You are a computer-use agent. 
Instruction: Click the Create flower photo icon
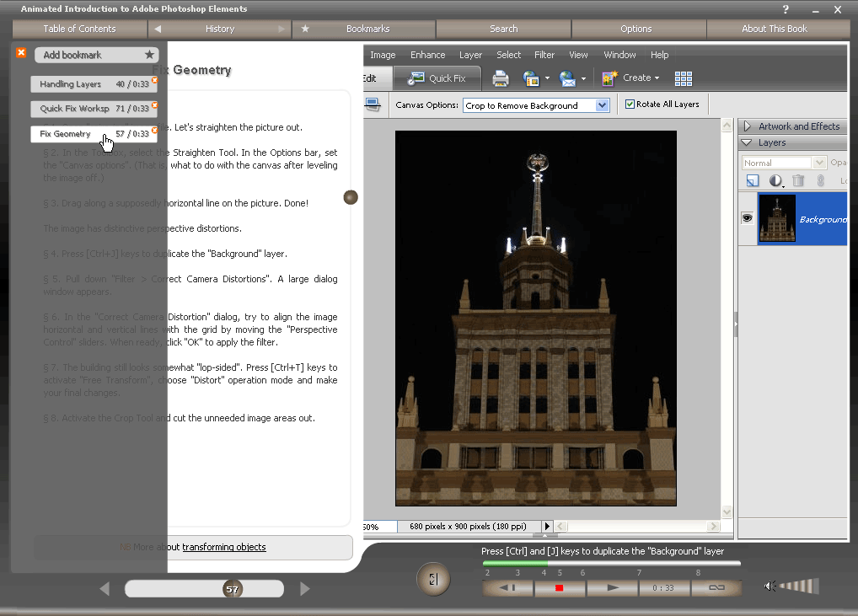pos(609,78)
